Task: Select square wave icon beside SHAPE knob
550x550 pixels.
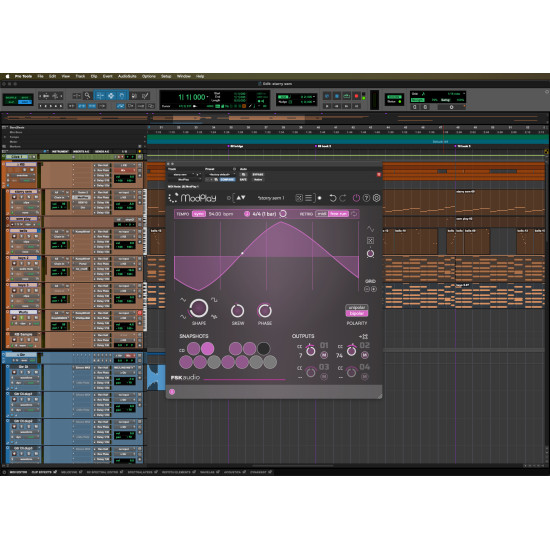Action: (214, 300)
